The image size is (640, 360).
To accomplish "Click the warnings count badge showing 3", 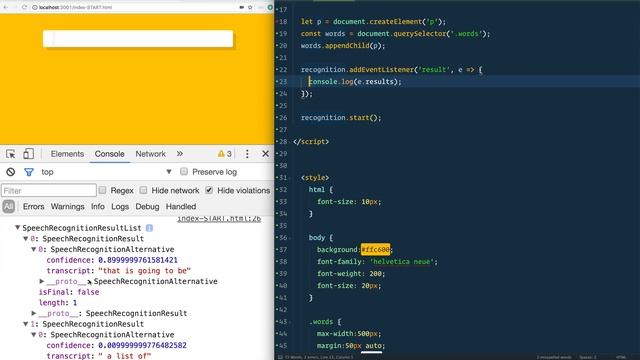I will coord(224,154).
